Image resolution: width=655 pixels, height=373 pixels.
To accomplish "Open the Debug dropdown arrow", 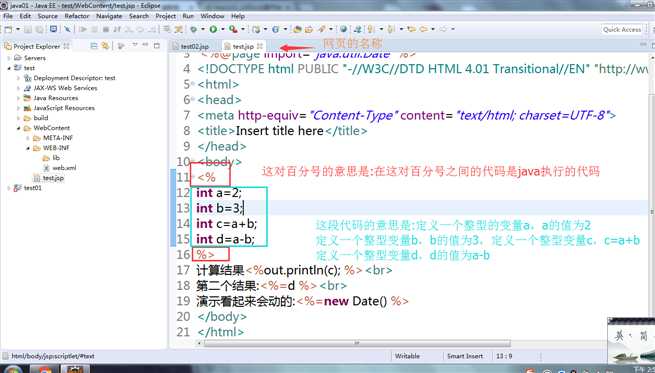I will [x=203, y=29].
